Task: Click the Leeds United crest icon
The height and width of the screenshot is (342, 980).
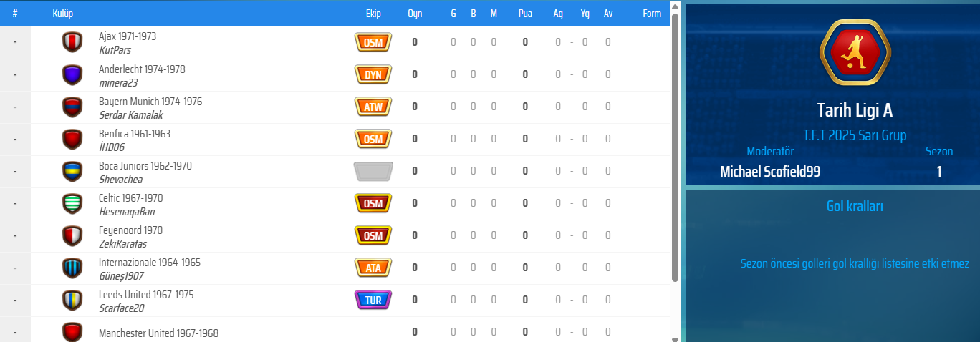Action: (73, 301)
